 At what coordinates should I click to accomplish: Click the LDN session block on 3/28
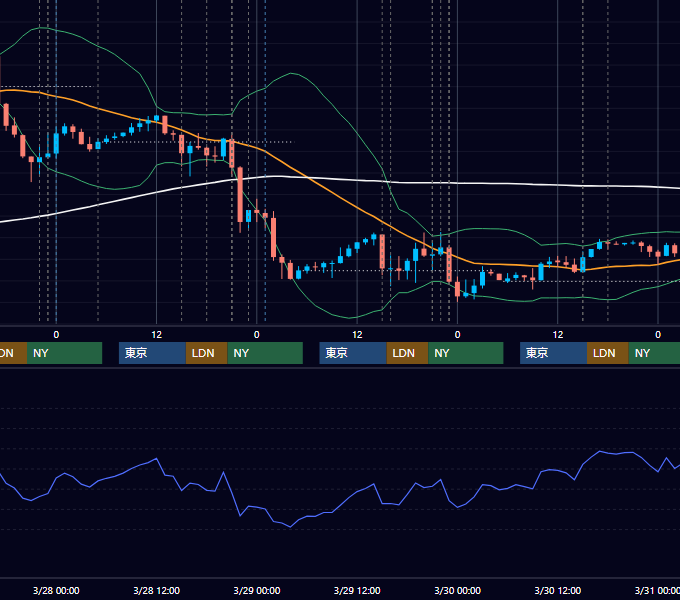tap(206, 353)
